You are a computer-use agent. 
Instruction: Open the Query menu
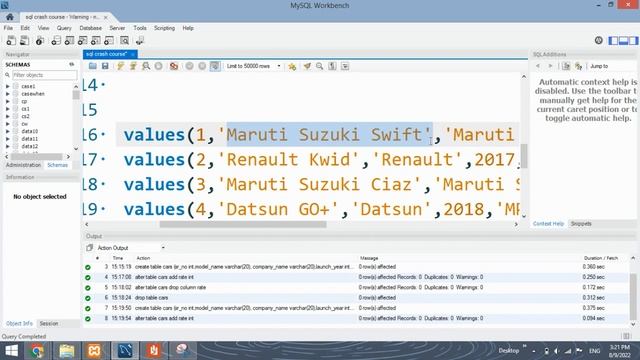(64, 28)
